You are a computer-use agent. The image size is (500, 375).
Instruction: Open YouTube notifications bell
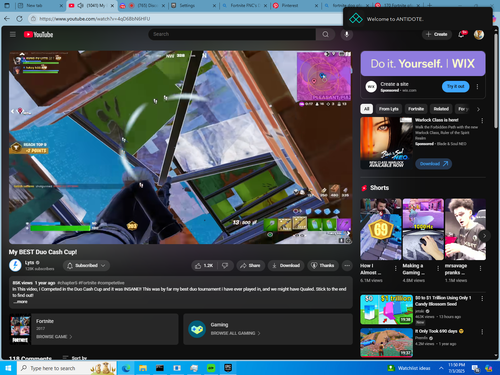(x=462, y=34)
